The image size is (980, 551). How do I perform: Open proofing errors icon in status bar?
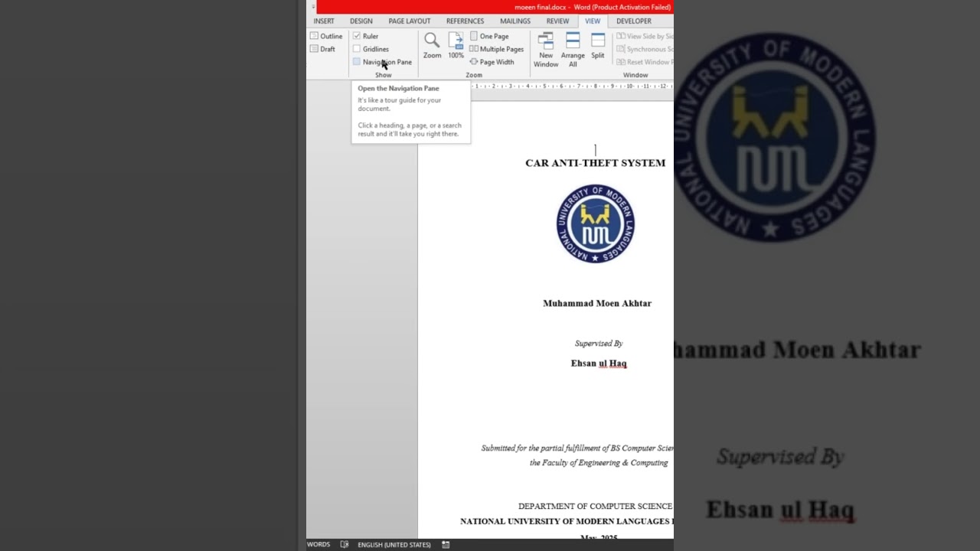345,545
